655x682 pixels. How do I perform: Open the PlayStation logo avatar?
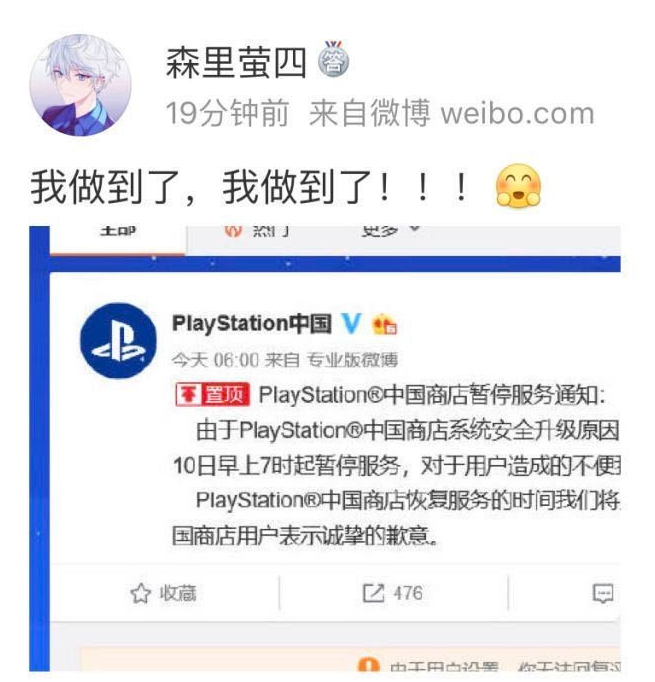[118, 341]
